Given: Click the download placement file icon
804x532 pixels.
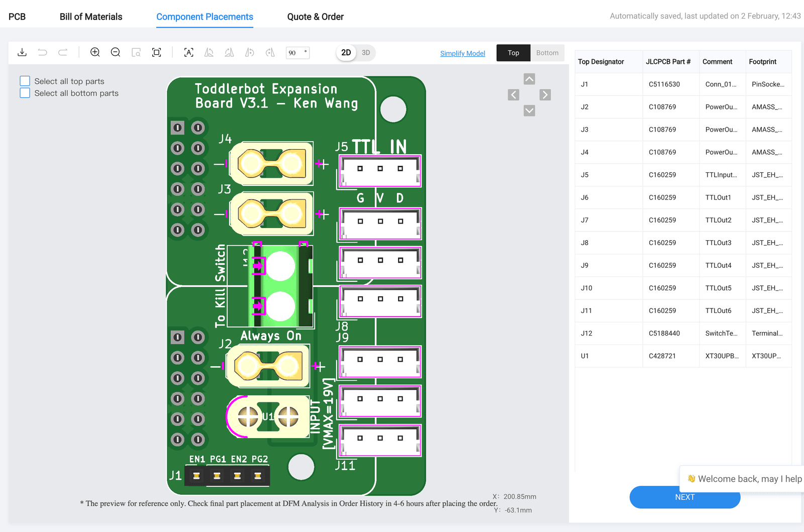Looking at the screenshot, I should click(22, 52).
